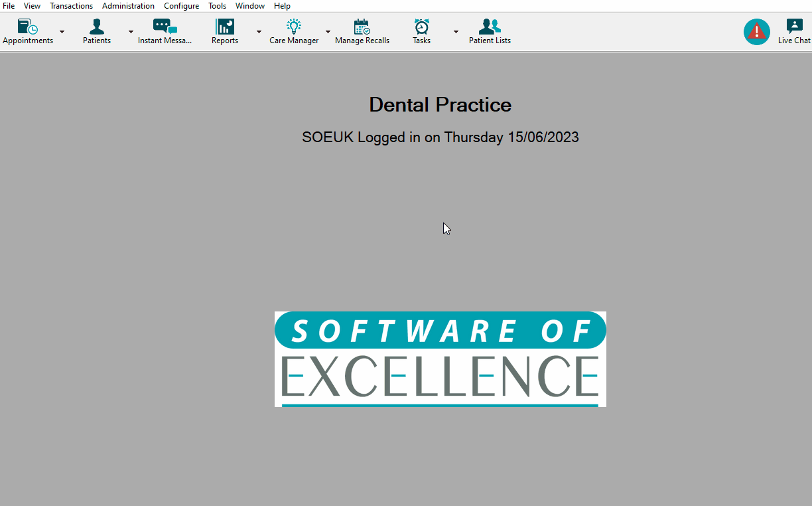Viewport: 812px width, 506px height.
Task: Open the Appointments book icon
Action: (x=28, y=27)
